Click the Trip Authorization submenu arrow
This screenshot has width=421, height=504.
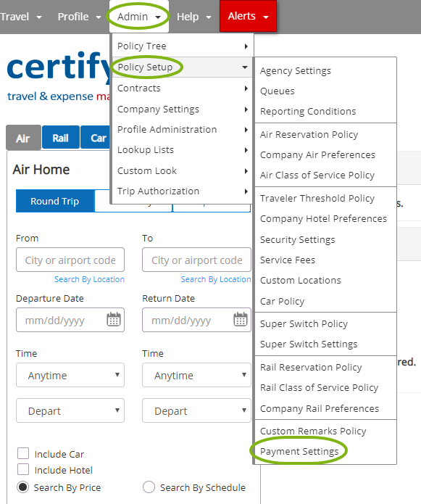pos(246,191)
